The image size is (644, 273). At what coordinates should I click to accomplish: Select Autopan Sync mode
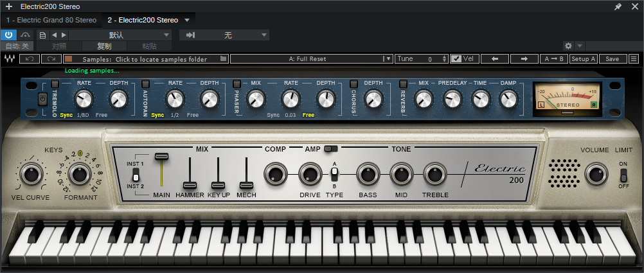157,115
